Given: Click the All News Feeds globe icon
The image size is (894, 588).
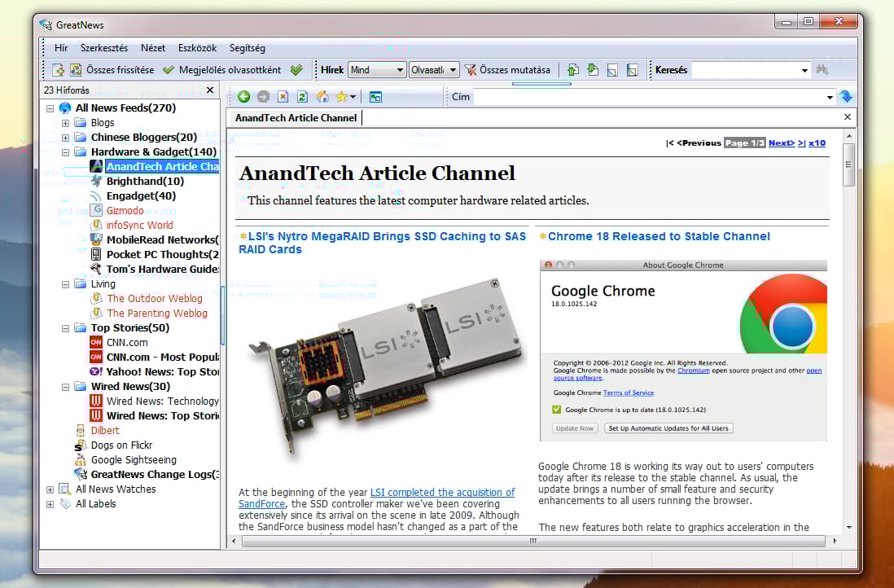Looking at the screenshot, I should 65,108.
